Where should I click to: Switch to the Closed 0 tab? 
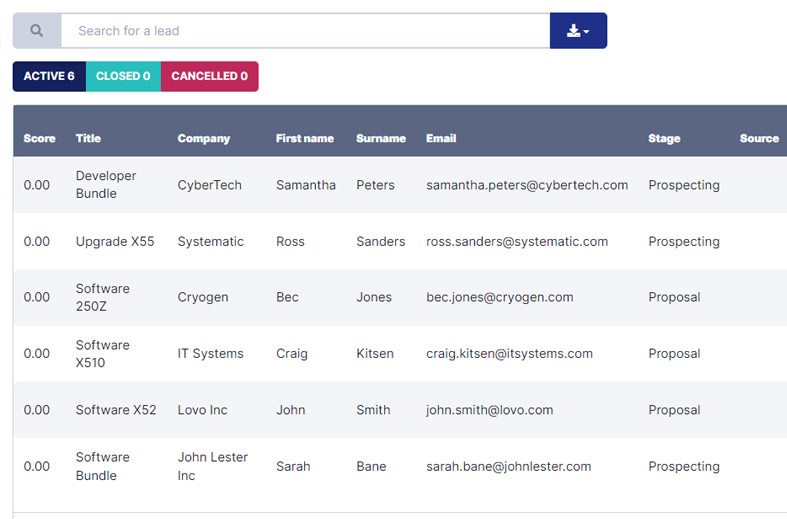tap(123, 76)
